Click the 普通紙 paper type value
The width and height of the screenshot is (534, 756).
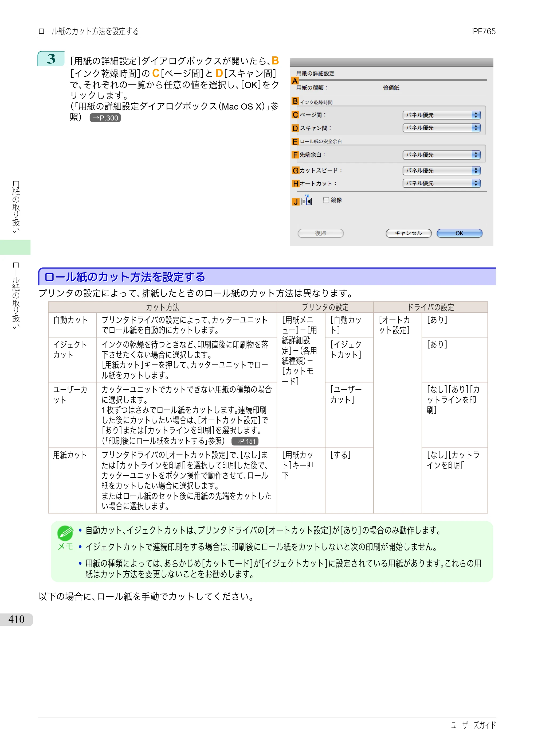tap(391, 88)
